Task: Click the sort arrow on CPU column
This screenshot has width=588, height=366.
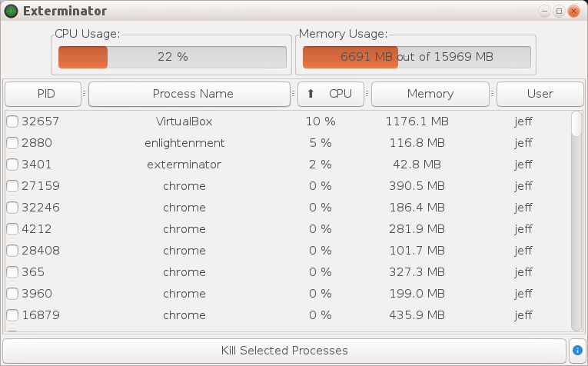Action: pyautogui.click(x=311, y=94)
